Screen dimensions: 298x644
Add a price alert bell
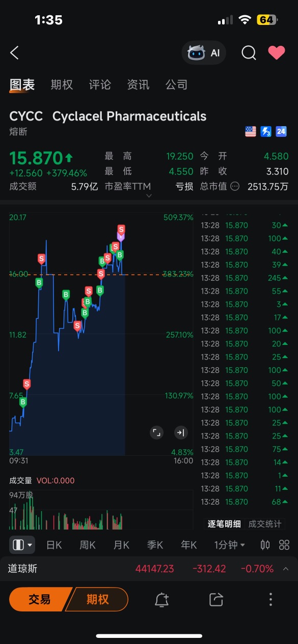pos(162,600)
